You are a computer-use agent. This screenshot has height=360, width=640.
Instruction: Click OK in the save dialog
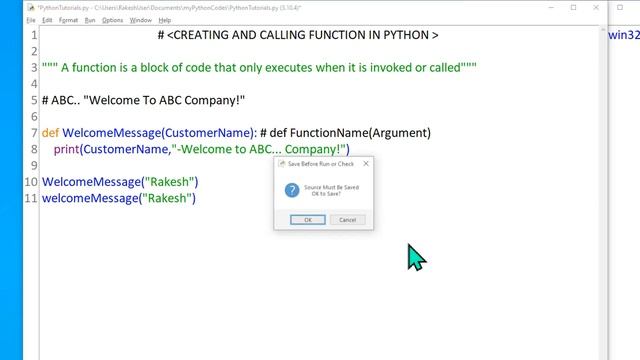pyautogui.click(x=308, y=220)
